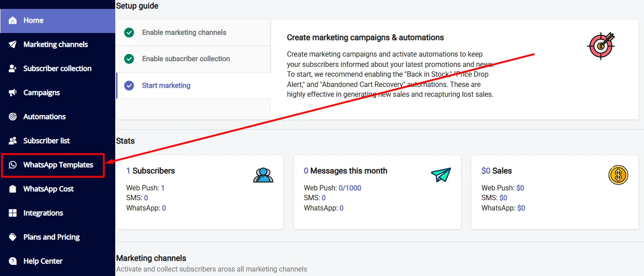Viewport: 644px width, 276px height.
Task: Click the $0 Sales amount link
Action: click(486, 171)
